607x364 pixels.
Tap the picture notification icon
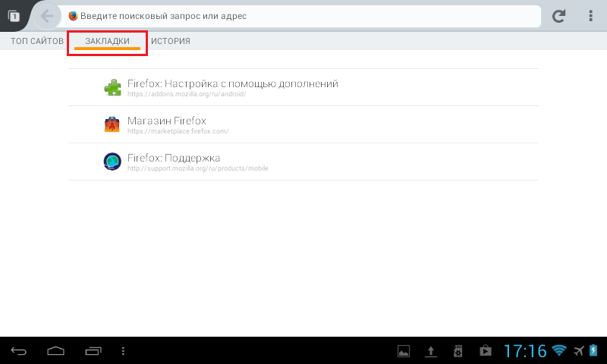[x=404, y=351]
